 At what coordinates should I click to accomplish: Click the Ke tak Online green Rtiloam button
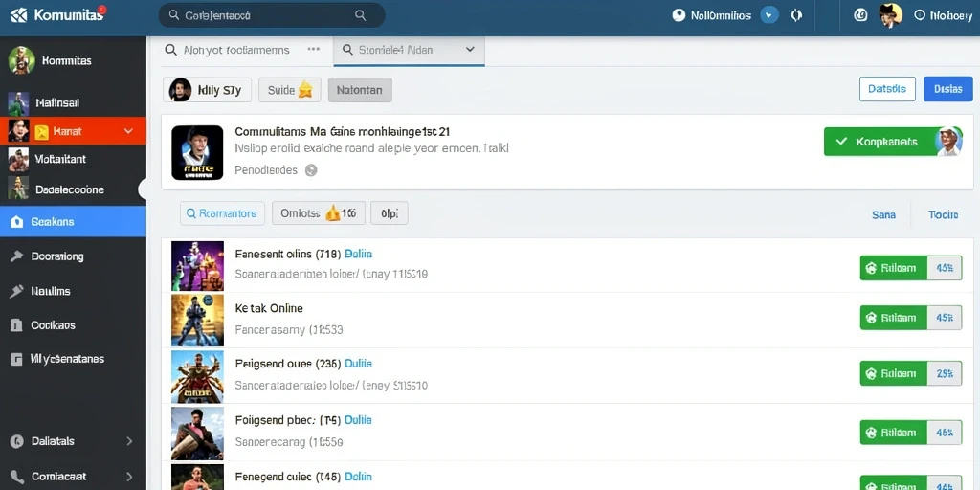tap(894, 318)
